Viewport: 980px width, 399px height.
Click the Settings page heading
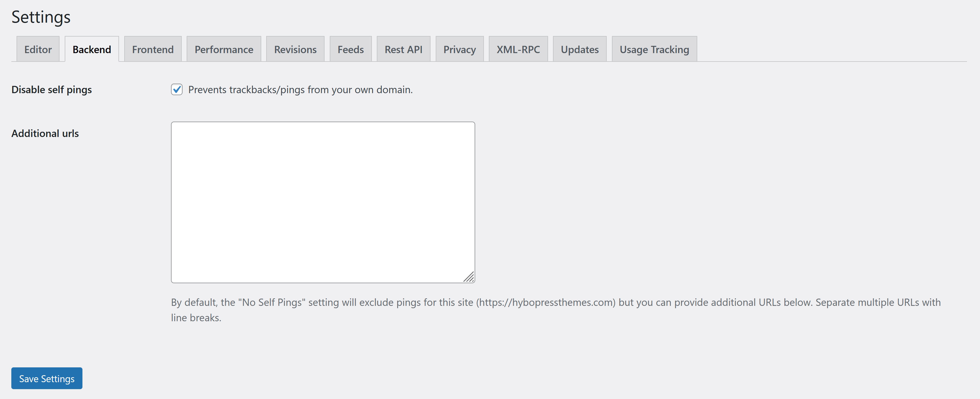coord(41,17)
